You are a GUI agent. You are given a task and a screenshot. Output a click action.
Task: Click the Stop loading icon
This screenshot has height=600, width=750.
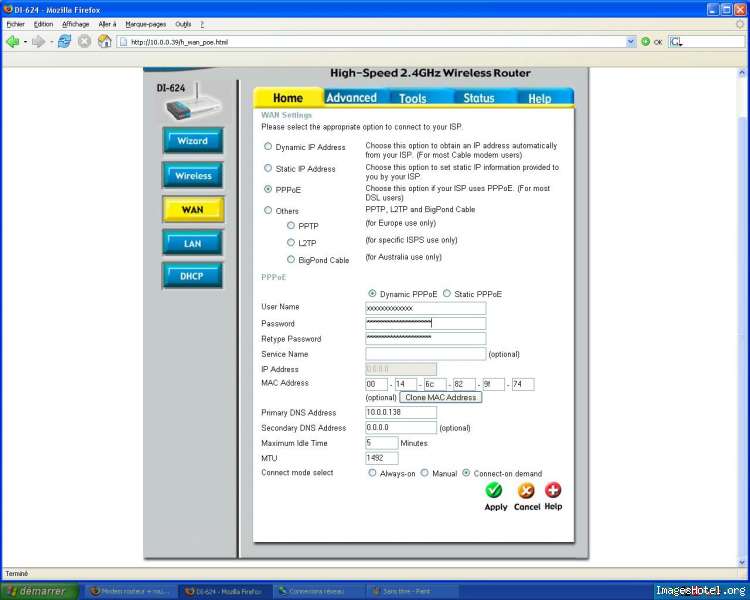pos(84,42)
